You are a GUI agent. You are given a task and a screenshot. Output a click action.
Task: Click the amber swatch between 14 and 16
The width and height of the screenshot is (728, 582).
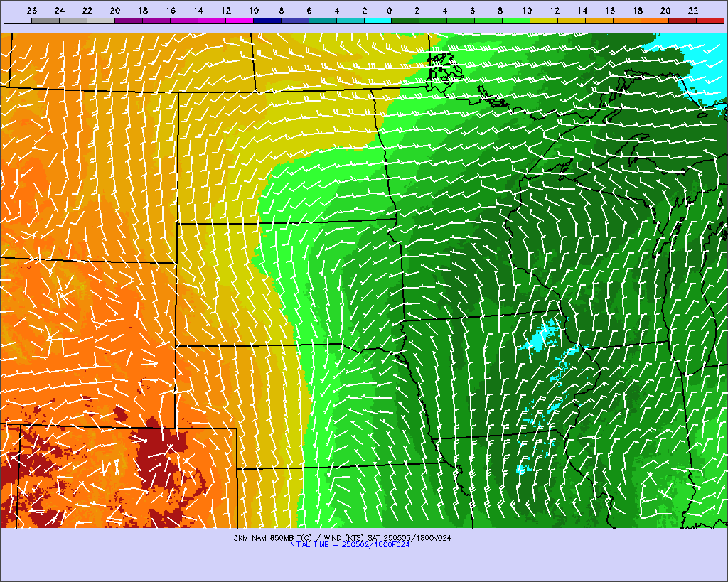pyautogui.click(x=599, y=21)
